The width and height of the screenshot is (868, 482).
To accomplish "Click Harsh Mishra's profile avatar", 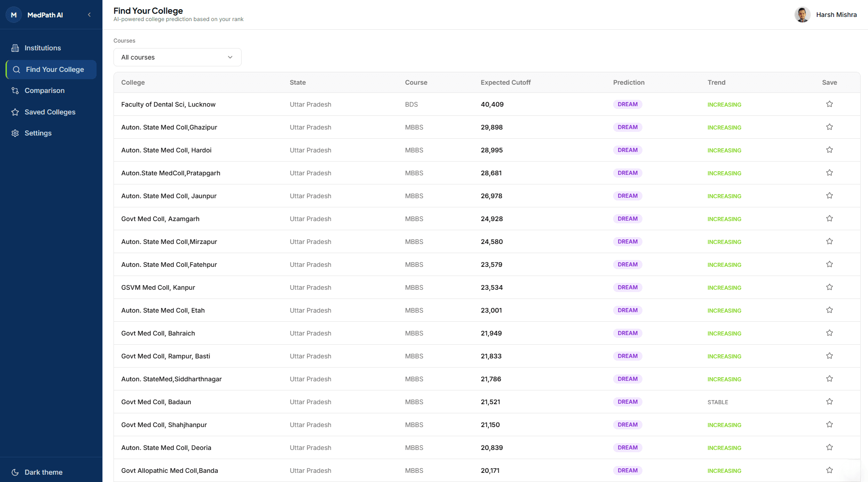I will 802,15.
